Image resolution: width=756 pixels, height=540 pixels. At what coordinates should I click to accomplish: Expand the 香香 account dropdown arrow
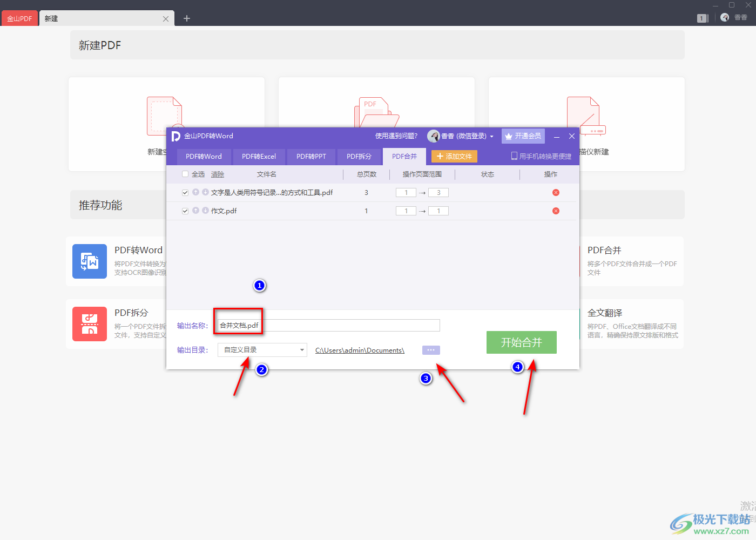[491, 137]
